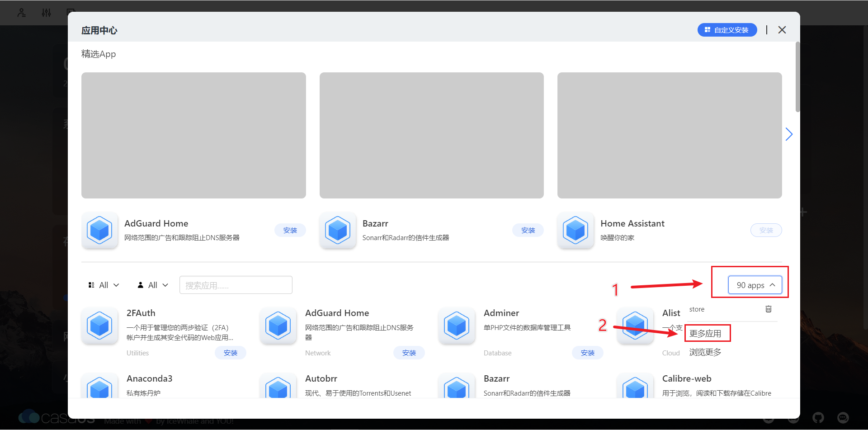
Task: Click the Database category label
Action: 498,353
